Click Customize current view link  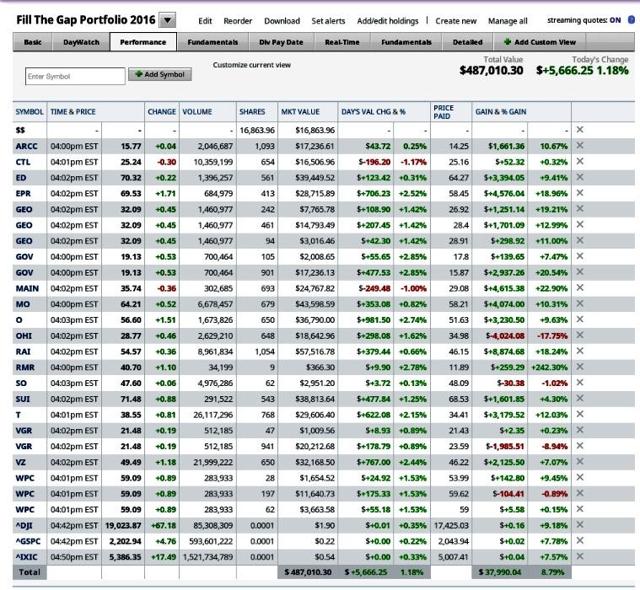tap(252, 65)
